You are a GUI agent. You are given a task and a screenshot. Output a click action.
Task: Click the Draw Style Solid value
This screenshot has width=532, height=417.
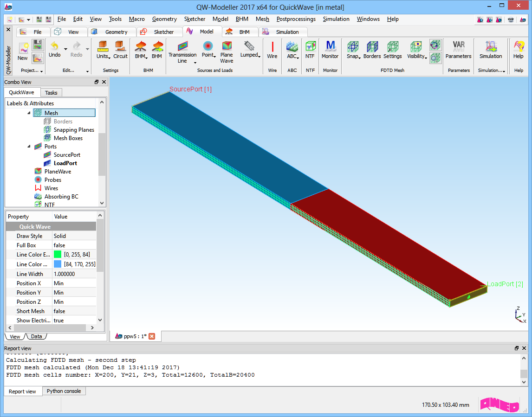74,236
